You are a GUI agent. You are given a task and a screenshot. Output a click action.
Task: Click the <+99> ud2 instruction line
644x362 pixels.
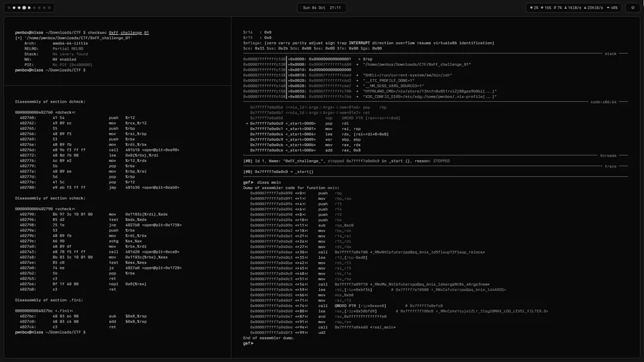288,333
